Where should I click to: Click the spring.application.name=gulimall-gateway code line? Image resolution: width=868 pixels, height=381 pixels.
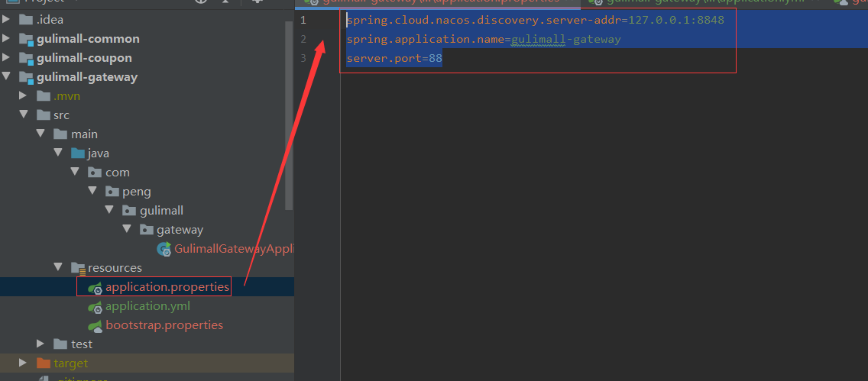click(483, 39)
